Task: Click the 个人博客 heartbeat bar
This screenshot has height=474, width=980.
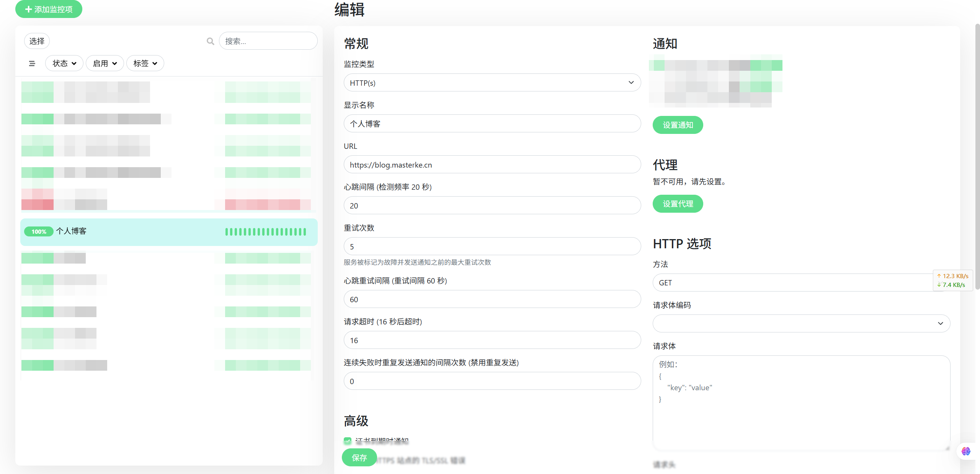Action: 266,232
